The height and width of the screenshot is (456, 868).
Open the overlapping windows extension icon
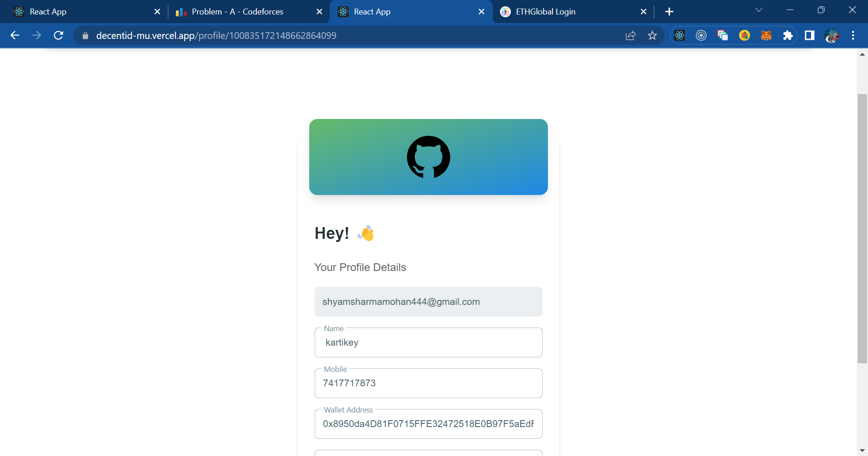[723, 35]
